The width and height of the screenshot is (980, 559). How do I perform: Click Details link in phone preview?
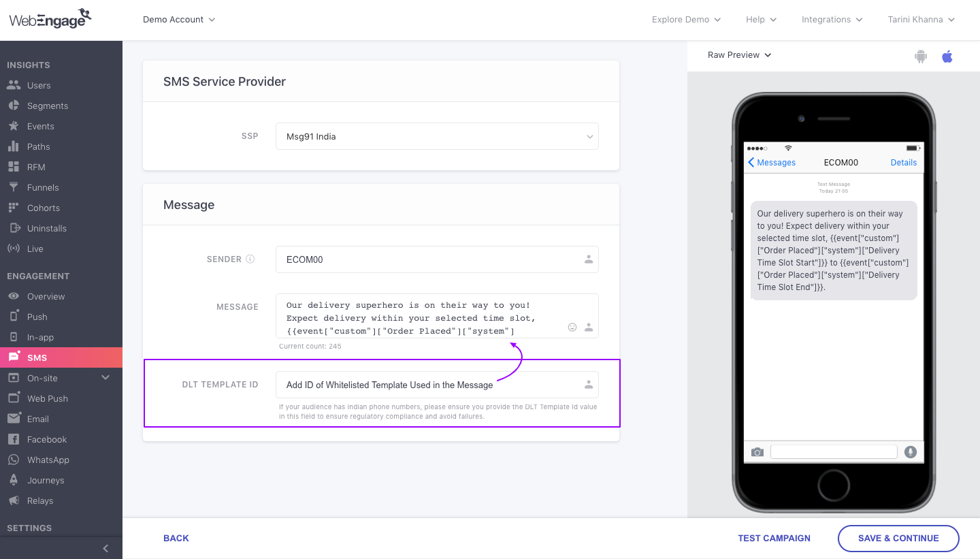904,163
